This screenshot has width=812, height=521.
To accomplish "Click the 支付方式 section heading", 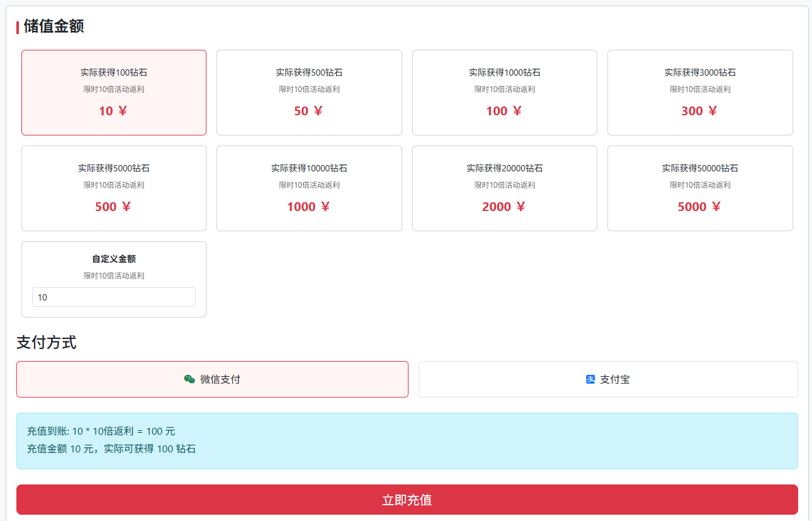I will tap(47, 343).
